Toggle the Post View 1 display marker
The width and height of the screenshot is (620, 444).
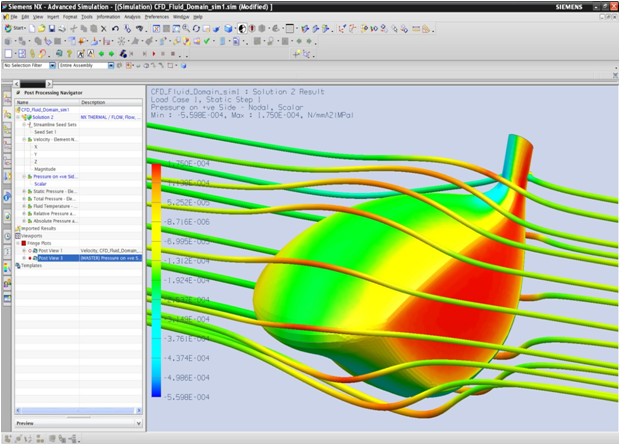point(31,250)
